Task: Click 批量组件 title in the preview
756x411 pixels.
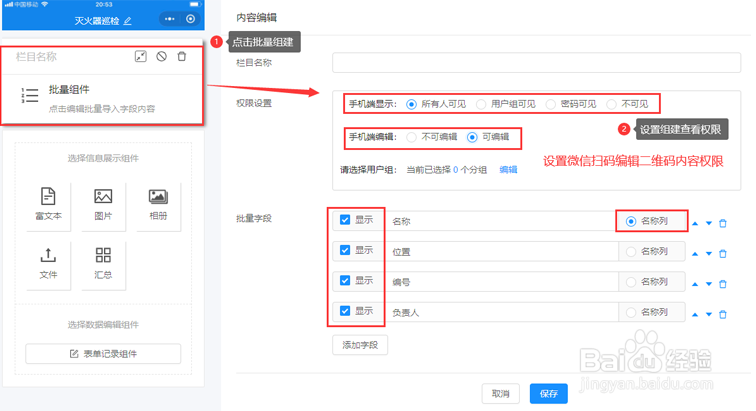Action: pos(69,90)
